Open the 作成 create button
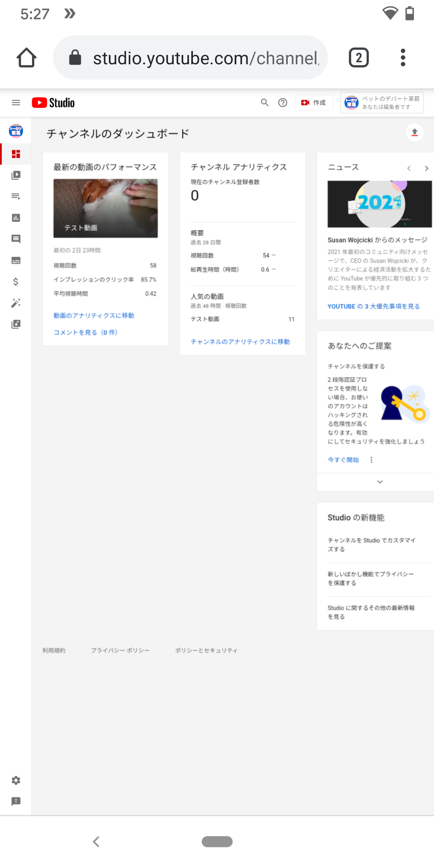Viewport: 434px width, 868px height. click(x=314, y=102)
